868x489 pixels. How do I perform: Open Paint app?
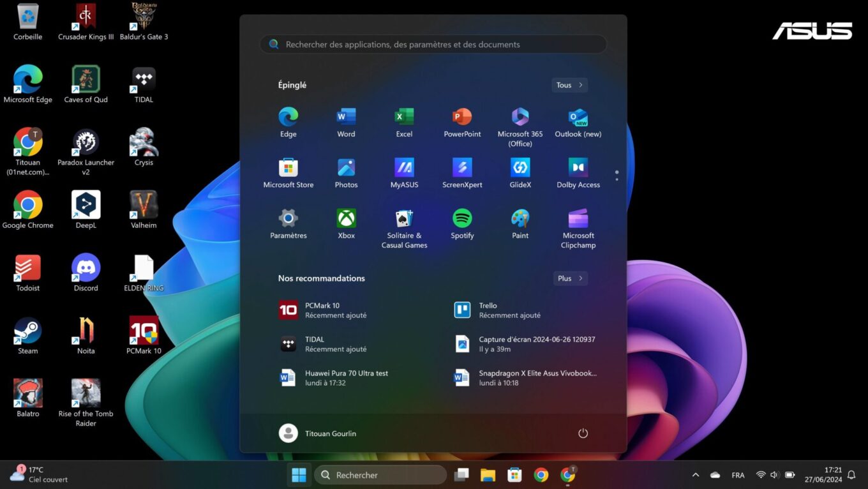pos(520,223)
